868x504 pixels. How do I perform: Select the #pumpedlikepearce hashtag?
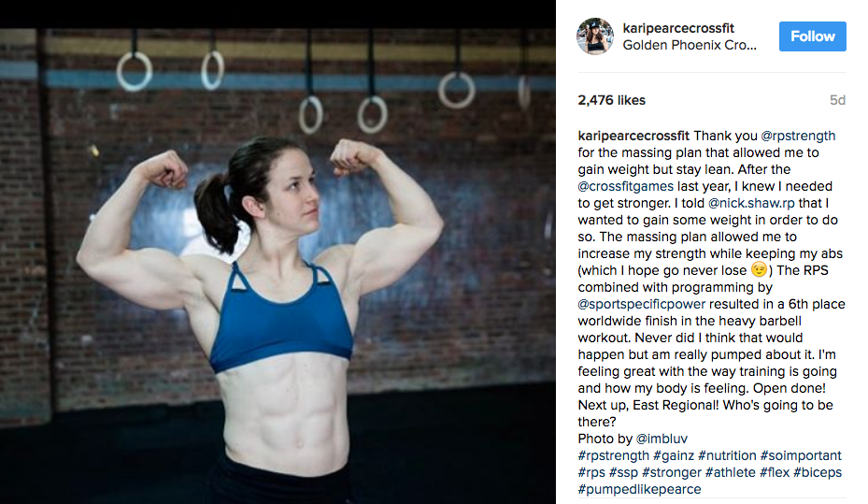click(639, 490)
